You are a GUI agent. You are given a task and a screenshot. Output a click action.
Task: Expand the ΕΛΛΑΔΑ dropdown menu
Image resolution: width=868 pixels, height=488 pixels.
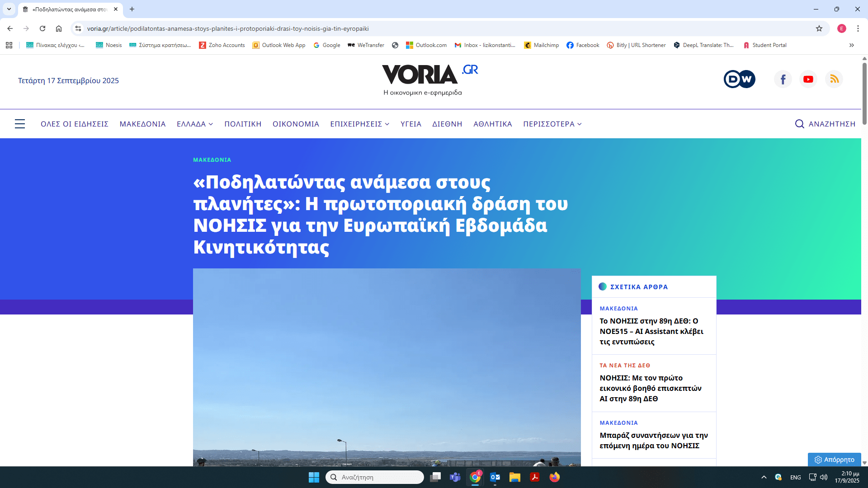pos(195,124)
